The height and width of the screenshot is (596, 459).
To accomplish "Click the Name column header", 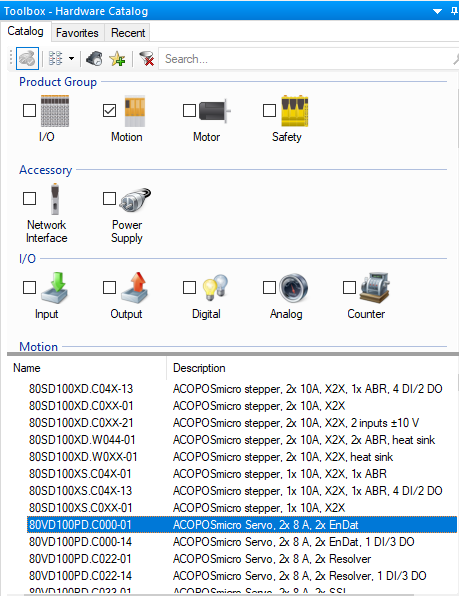I will tap(87, 368).
